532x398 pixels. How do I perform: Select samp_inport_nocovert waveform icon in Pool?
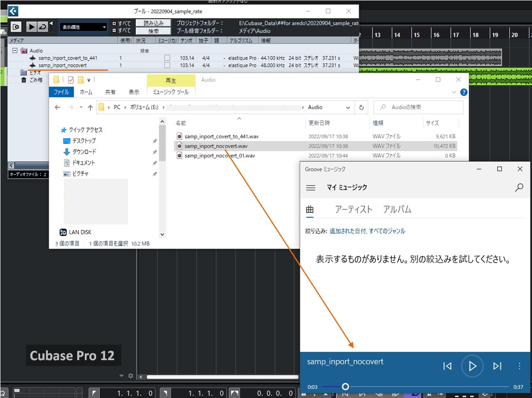tap(32, 65)
